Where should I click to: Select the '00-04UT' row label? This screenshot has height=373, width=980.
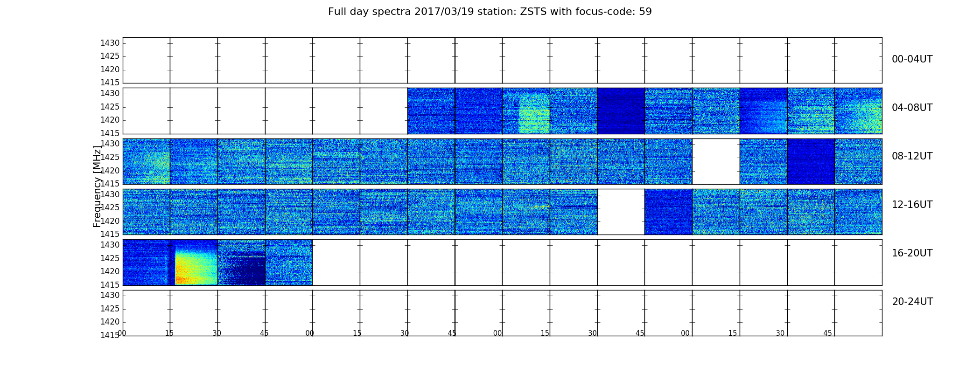coord(912,59)
